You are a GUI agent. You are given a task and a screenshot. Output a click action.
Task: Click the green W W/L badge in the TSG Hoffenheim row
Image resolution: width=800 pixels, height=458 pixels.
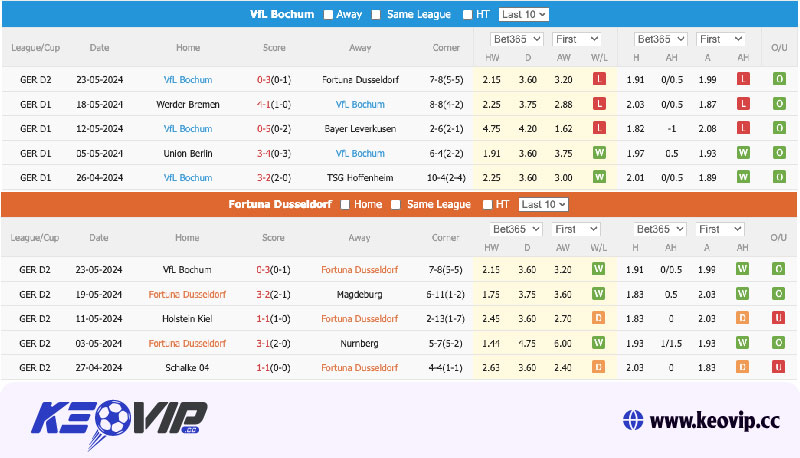click(599, 177)
